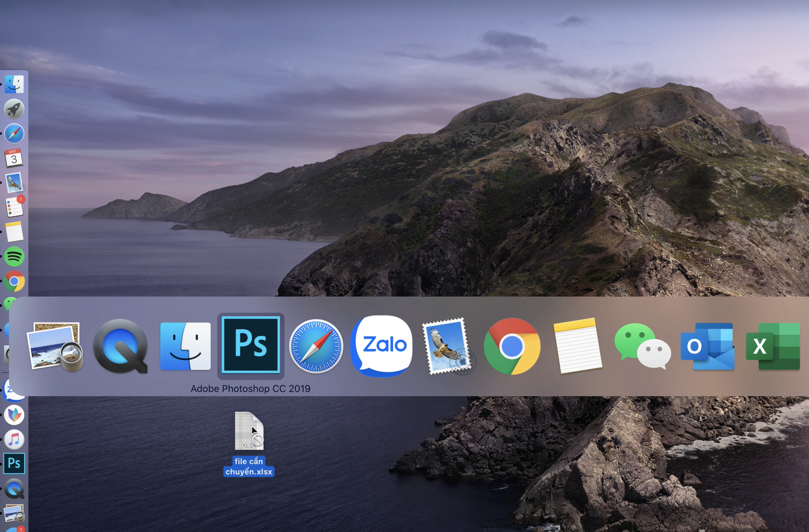This screenshot has width=809, height=532.
Task: Switch to Zalo in the app switcher
Action: [382, 346]
